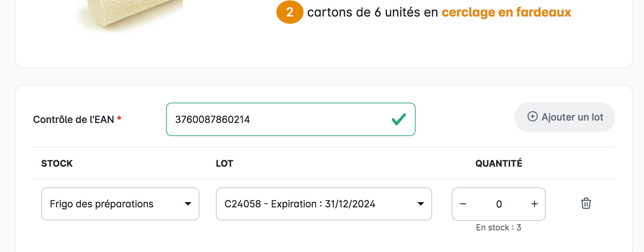The width and height of the screenshot is (644, 252).
Task: Click the cerclage en fardeaux orange text
Action: point(506,13)
